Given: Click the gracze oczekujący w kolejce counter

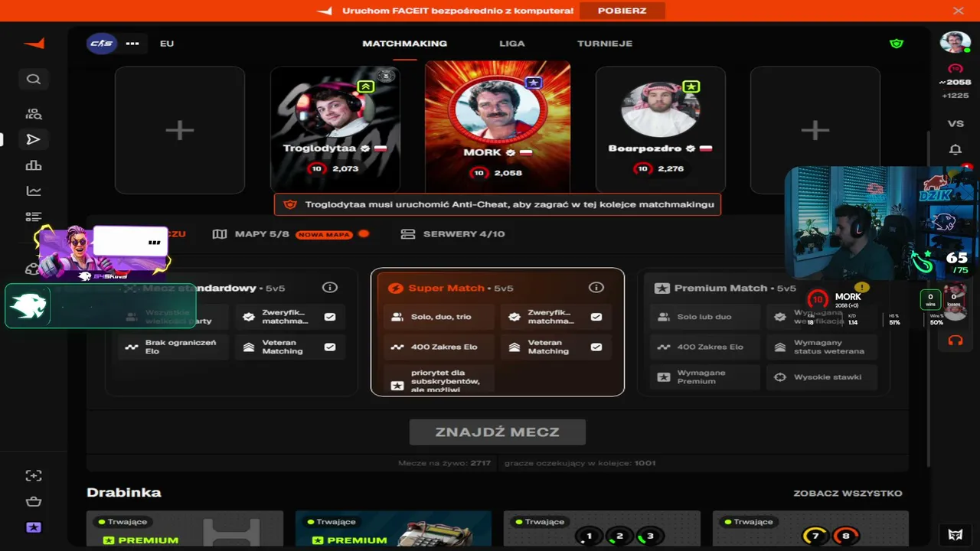Looking at the screenshot, I should point(580,463).
